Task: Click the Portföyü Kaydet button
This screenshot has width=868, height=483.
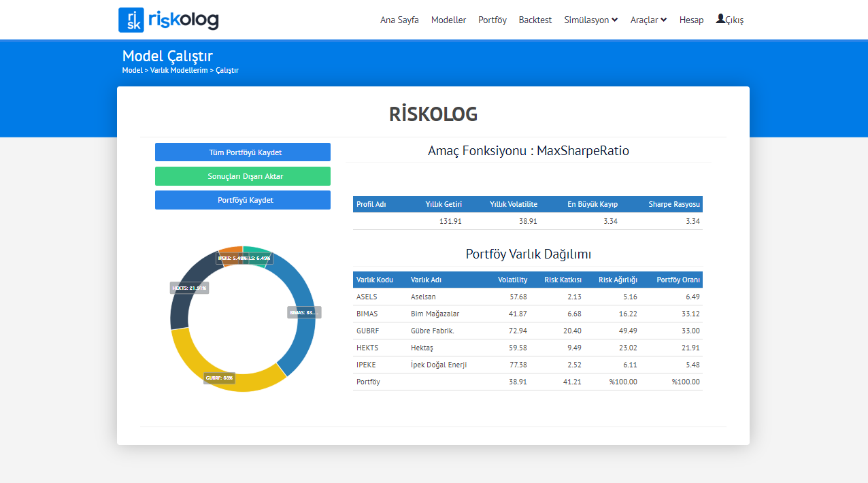Action: (x=243, y=200)
